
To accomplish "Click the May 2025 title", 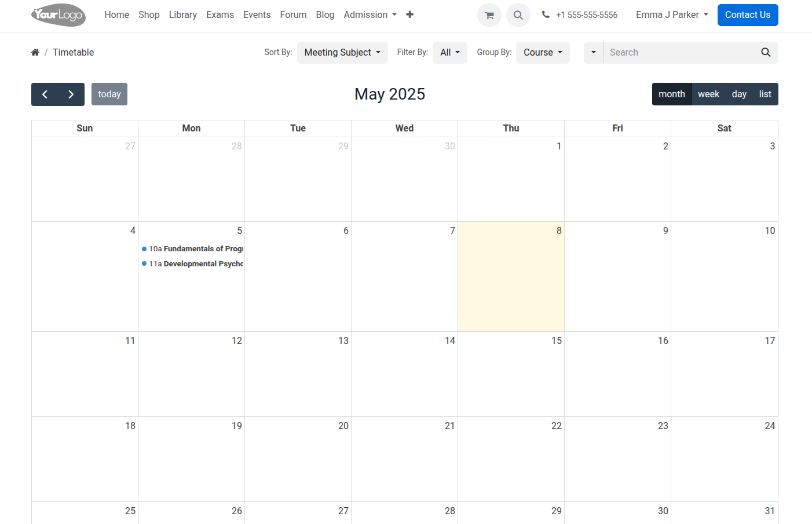I will click(x=390, y=94).
